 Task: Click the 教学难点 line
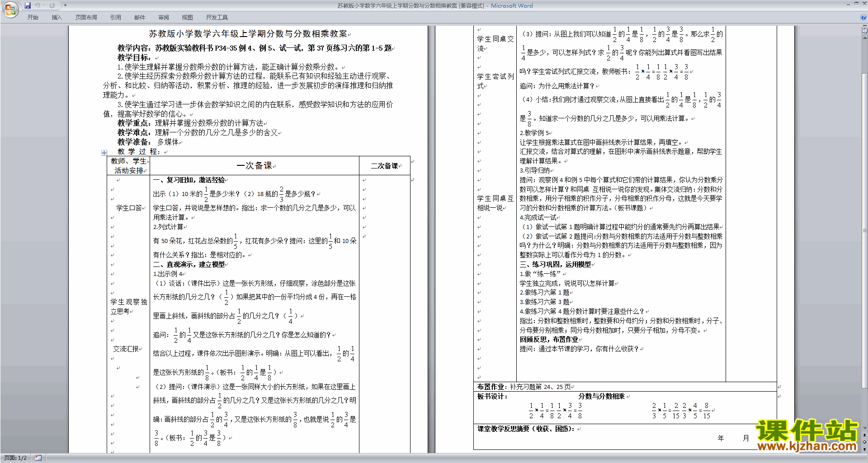click(x=198, y=132)
